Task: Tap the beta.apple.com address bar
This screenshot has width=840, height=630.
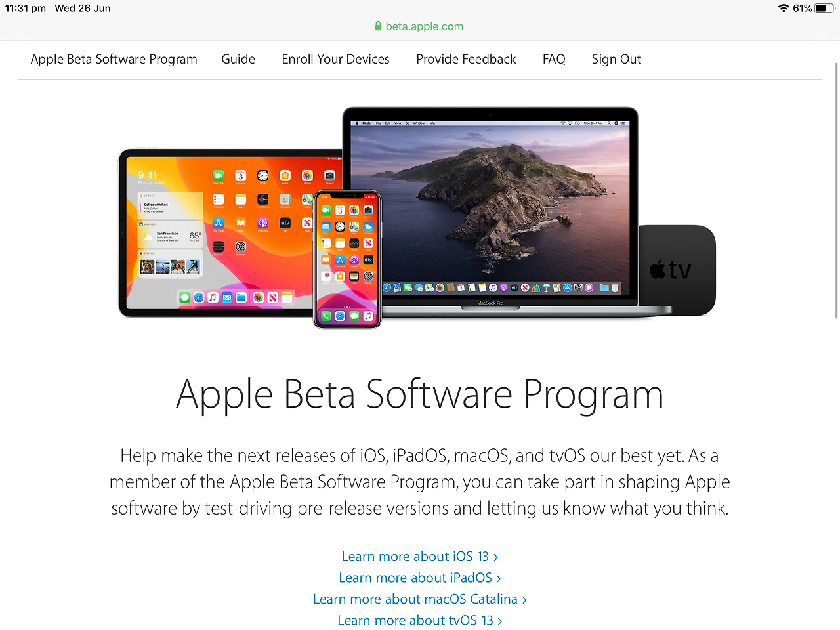Action: (x=420, y=26)
